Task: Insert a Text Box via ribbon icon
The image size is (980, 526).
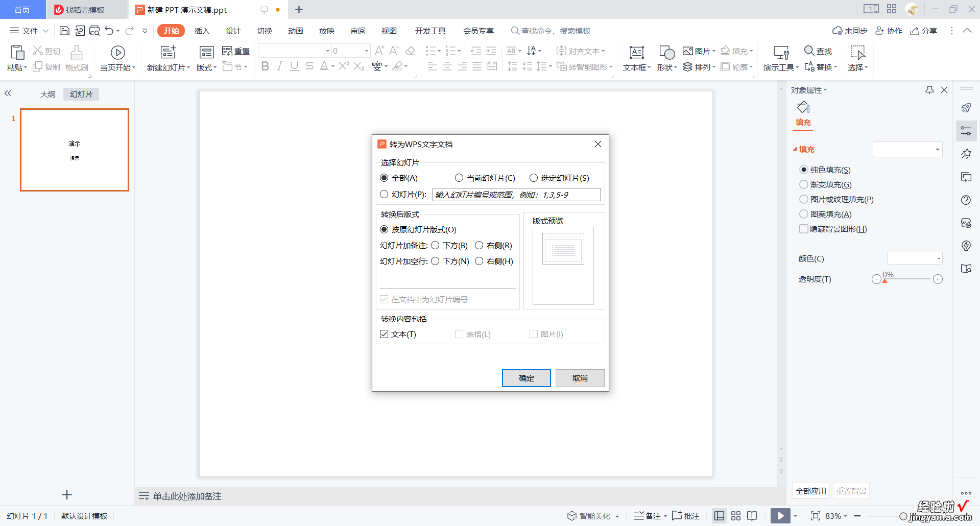Action: (636, 52)
